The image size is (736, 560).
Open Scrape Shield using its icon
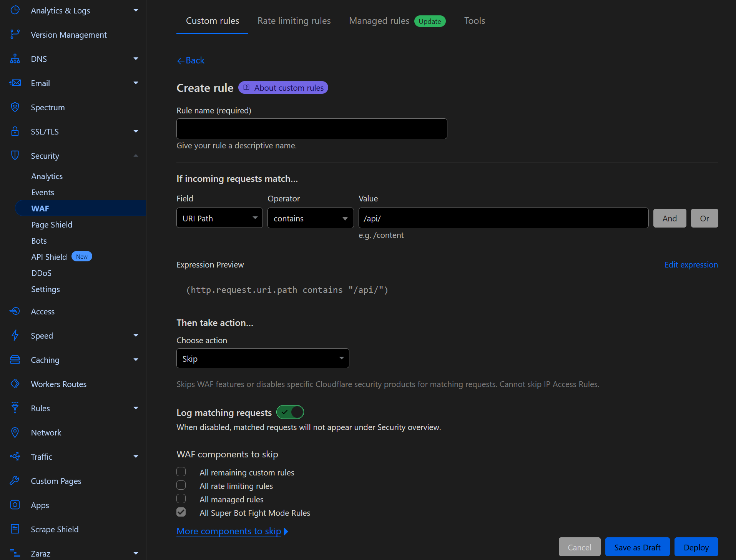[15, 529]
